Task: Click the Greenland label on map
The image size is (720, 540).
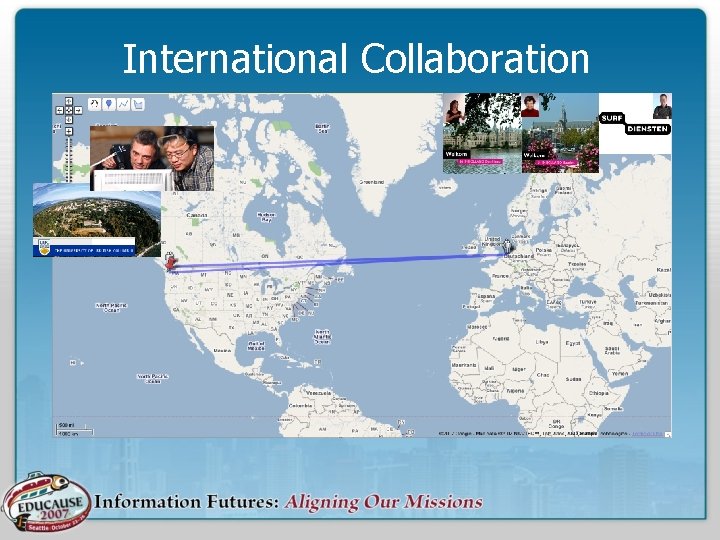Action: pyautogui.click(x=371, y=182)
